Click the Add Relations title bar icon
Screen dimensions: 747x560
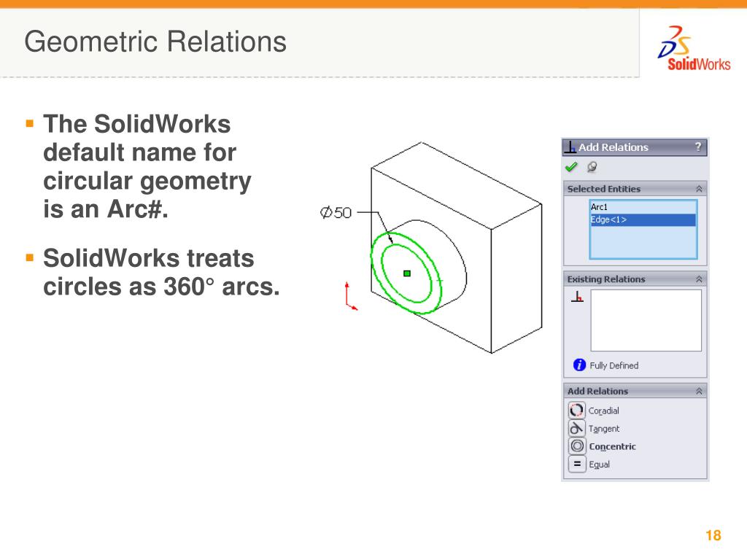coord(570,147)
